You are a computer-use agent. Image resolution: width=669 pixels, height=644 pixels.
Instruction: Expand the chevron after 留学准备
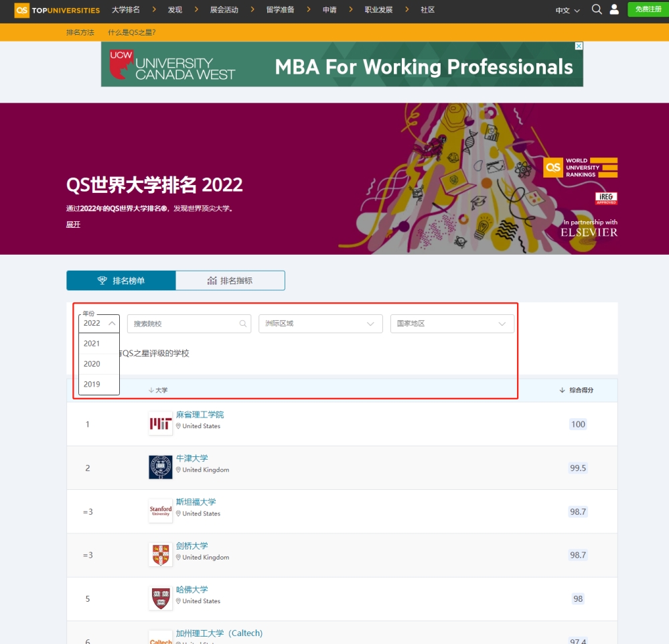[309, 9]
